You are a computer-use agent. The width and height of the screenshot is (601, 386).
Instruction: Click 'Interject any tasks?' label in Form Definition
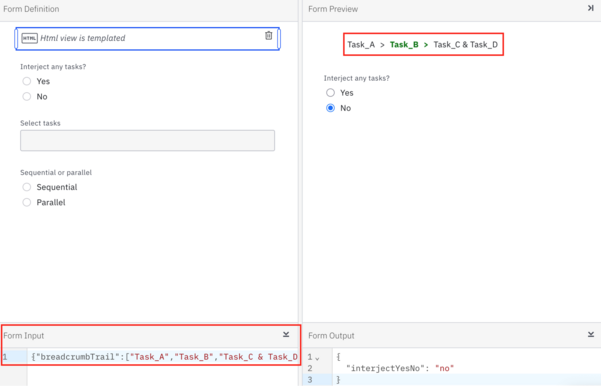[x=53, y=67]
